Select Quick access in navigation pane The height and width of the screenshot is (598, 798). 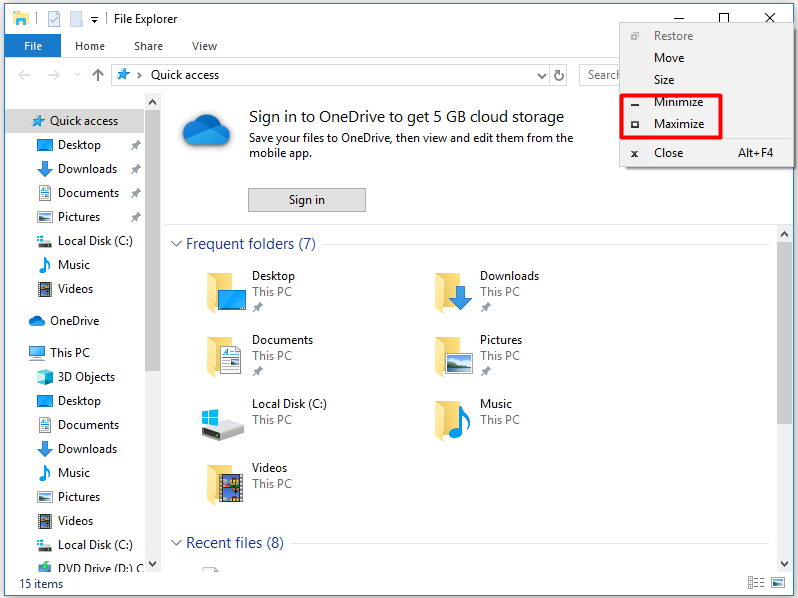(75, 121)
